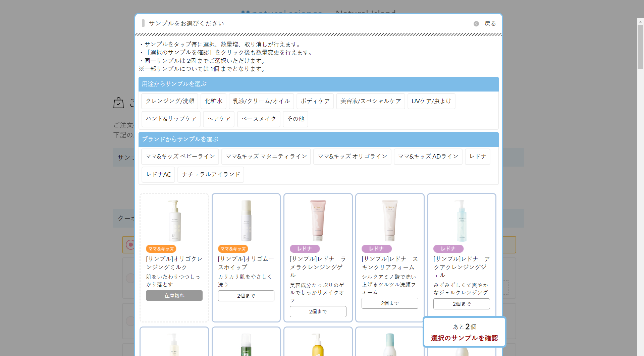
Task: Select その他 category
Action: point(296,119)
